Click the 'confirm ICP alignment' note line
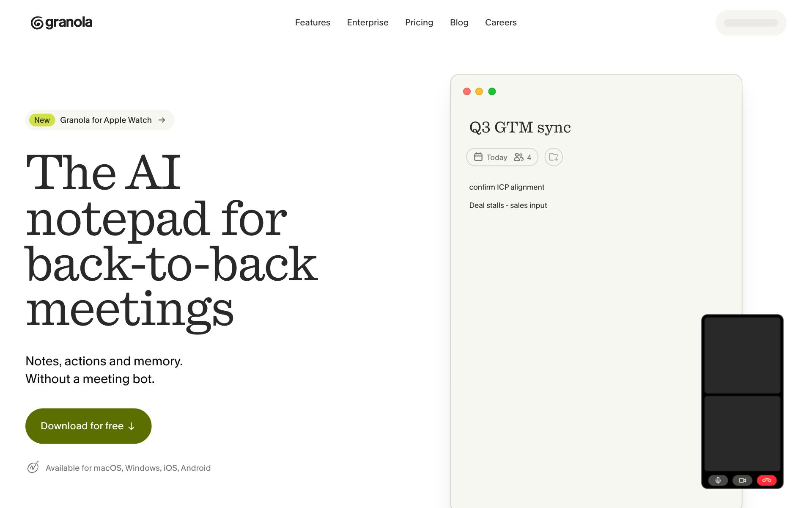The width and height of the screenshot is (812, 508). pos(507,187)
